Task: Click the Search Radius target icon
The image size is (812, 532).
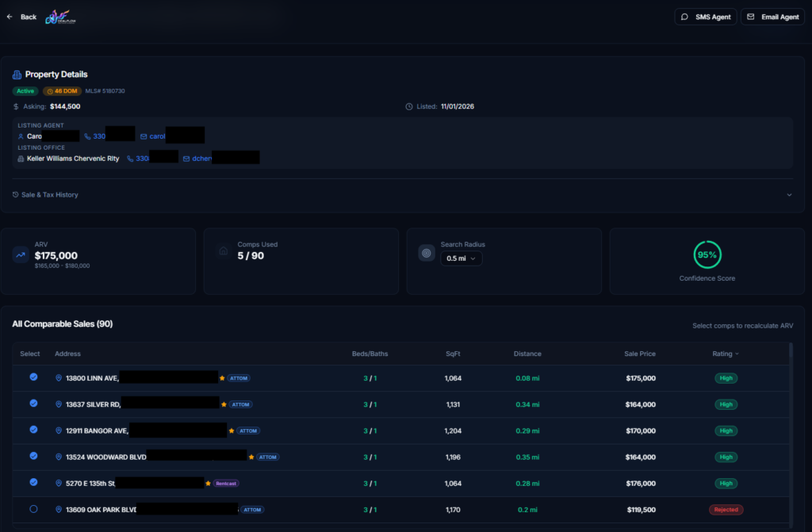Action: click(427, 254)
